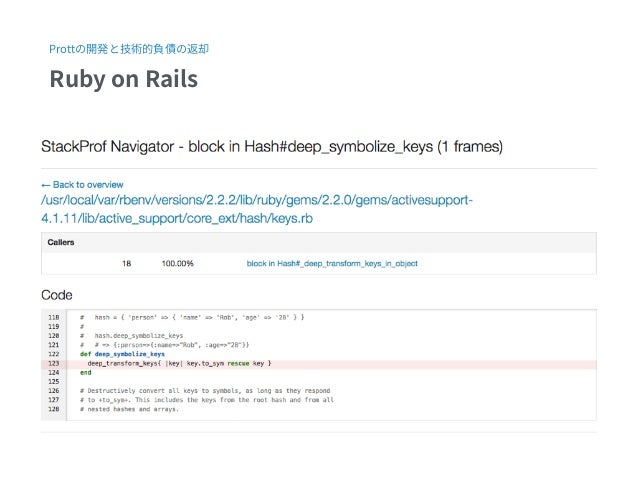The width and height of the screenshot is (638, 479).
Task: Click the Back to overview link
Action: point(82,185)
